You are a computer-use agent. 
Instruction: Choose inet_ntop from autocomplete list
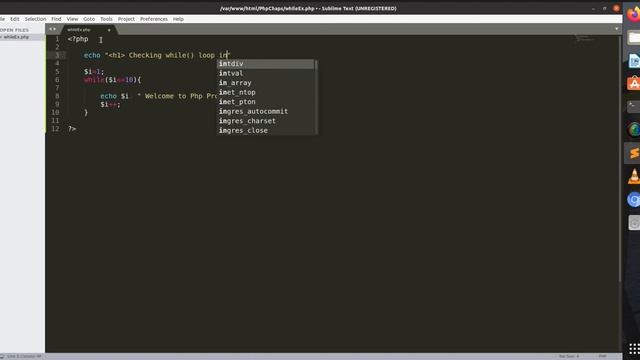point(265,92)
